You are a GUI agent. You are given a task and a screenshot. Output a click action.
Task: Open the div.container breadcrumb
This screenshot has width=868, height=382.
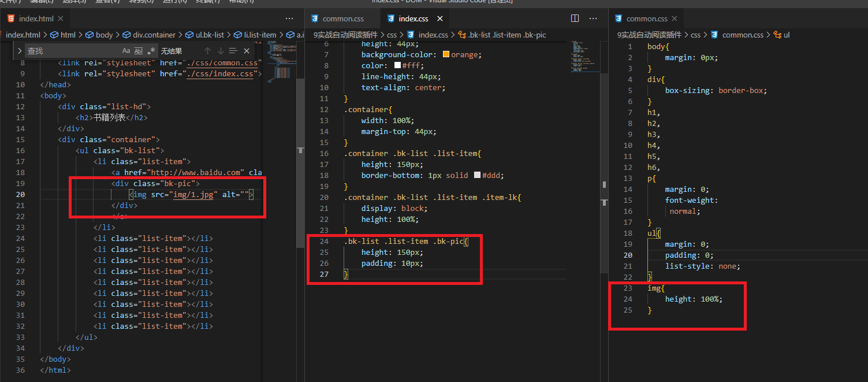click(148, 35)
